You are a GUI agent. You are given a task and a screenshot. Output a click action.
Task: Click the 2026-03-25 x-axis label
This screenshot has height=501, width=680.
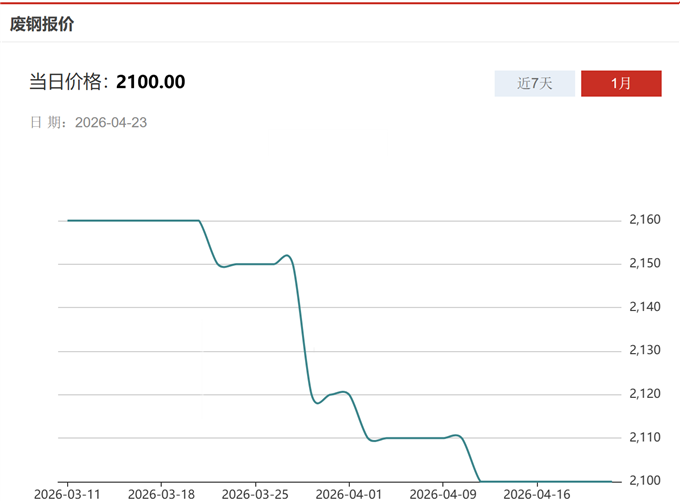[255, 493]
